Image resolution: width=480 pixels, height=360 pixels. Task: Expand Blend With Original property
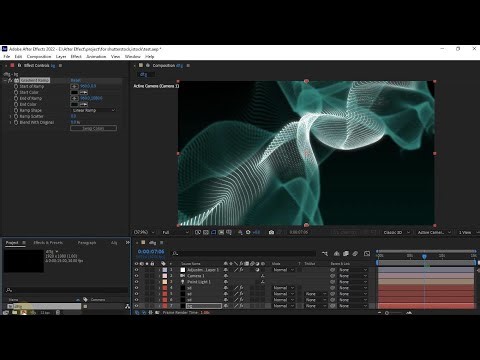(x=11, y=122)
